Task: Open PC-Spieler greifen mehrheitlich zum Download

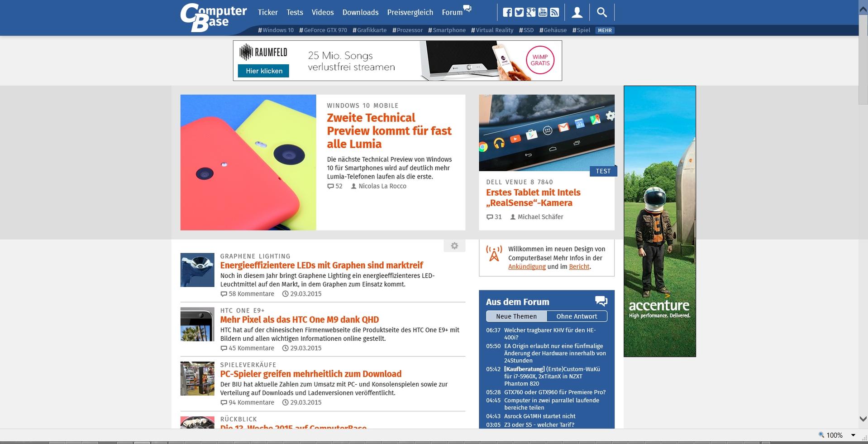Action: click(311, 374)
